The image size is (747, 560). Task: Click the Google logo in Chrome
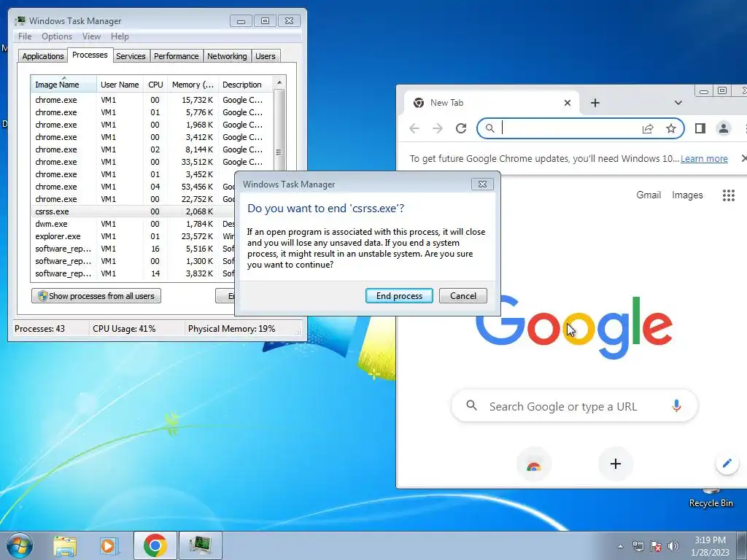573,327
